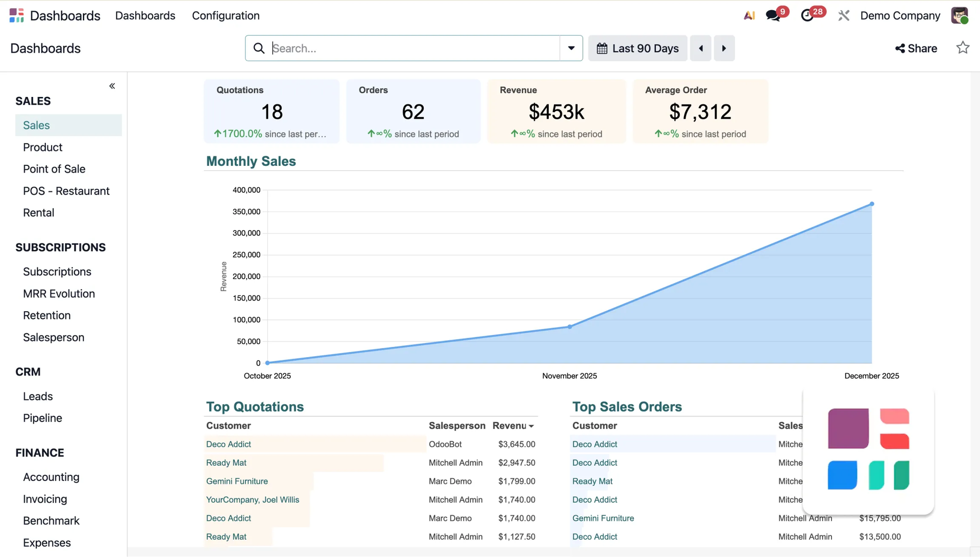Screen dimensions: 980x557
Task: Open the Last 90 Days date filter
Action: (638, 48)
